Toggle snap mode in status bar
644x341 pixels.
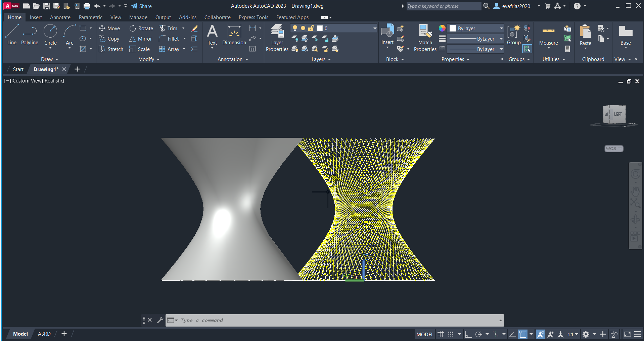(451, 334)
